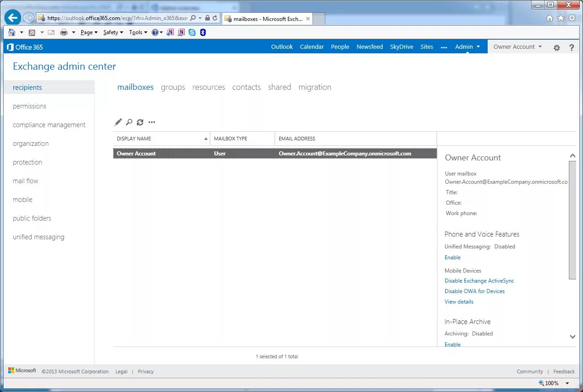This screenshot has width=583, height=392.
Task: Sort by EMAIL ADDRESS column header
Action: coord(356,139)
